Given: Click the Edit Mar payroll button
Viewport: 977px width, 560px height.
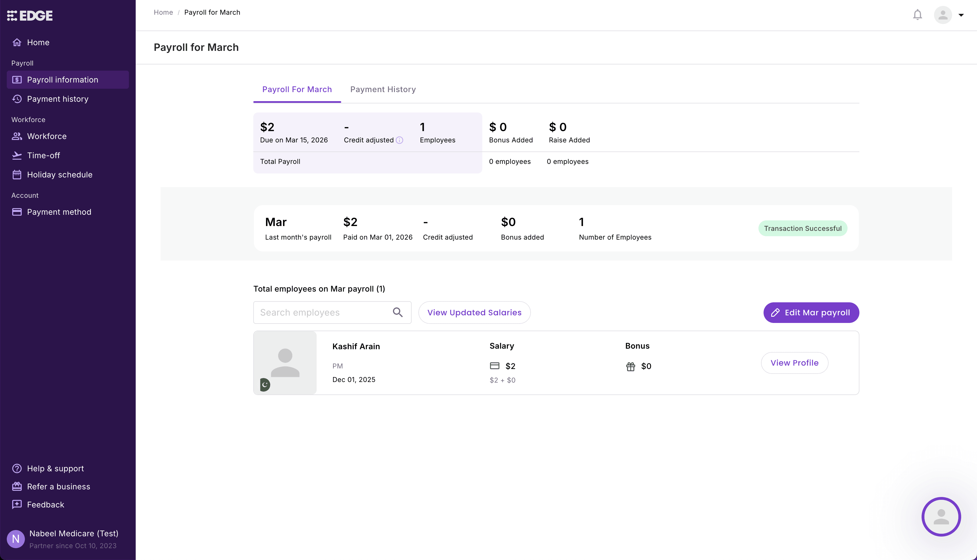Looking at the screenshot, I should click(x=811, y=312).
